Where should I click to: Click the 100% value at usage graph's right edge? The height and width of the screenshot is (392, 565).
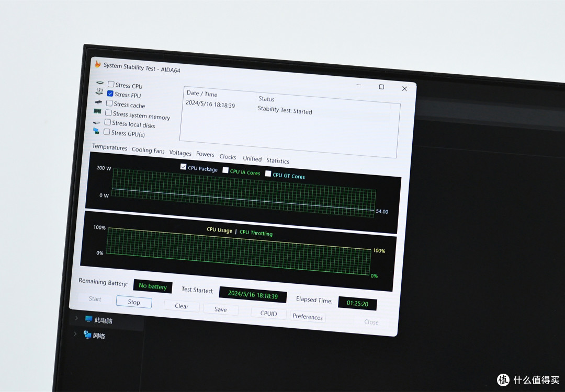tap(379, 250)
